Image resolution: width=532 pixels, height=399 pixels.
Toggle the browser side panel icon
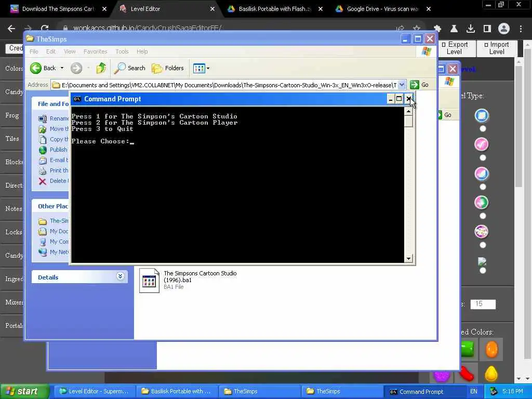click(487, 29)
